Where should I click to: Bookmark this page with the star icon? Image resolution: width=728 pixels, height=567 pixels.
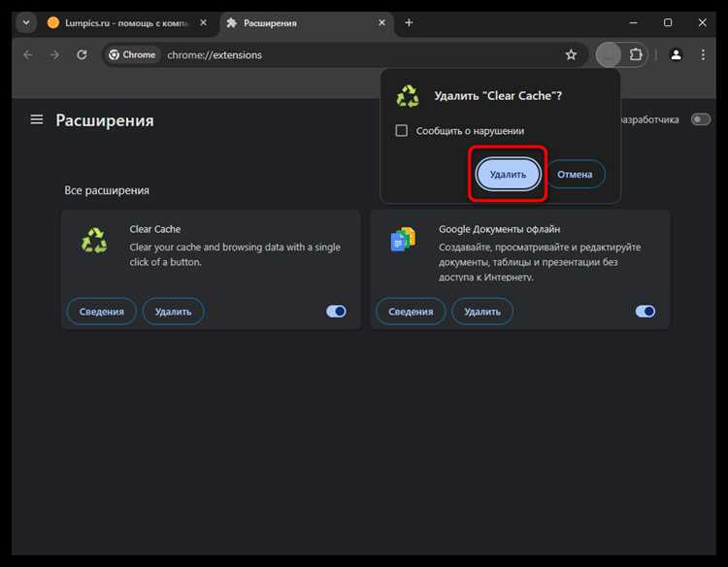(x=571, y=54)
